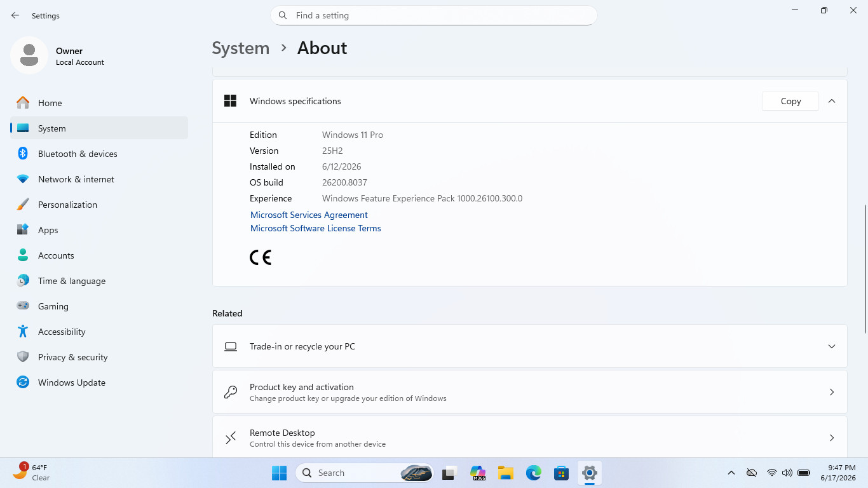Click the Remote Desktop arrows icon
This screenshot has width=868, height=488.
click(x=231, y=438)
